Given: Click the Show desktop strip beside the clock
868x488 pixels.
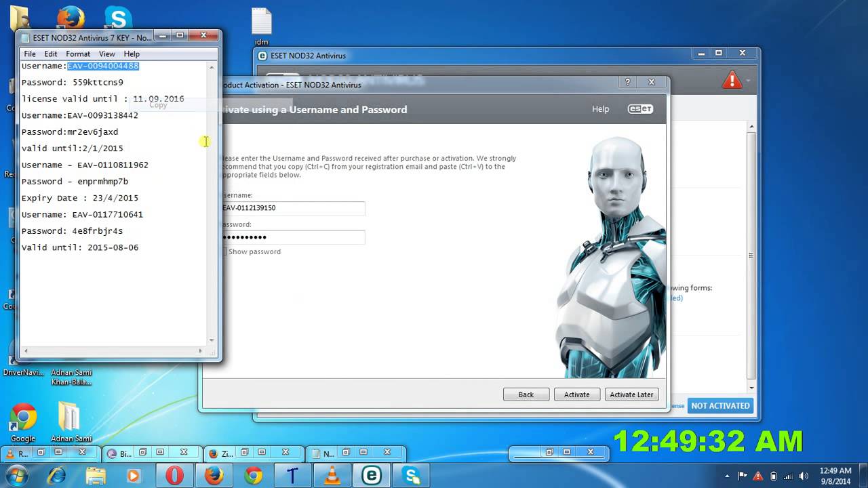Looking at the screenshot, I should click(863, 476).
